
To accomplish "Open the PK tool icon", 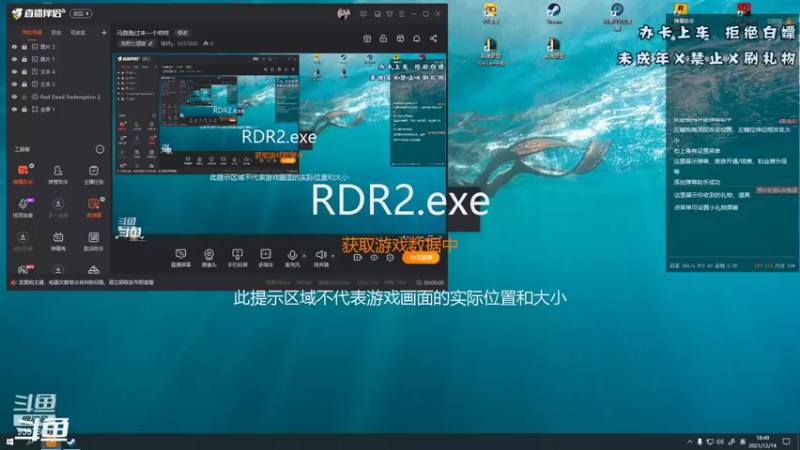I will (x=24, y=269).
